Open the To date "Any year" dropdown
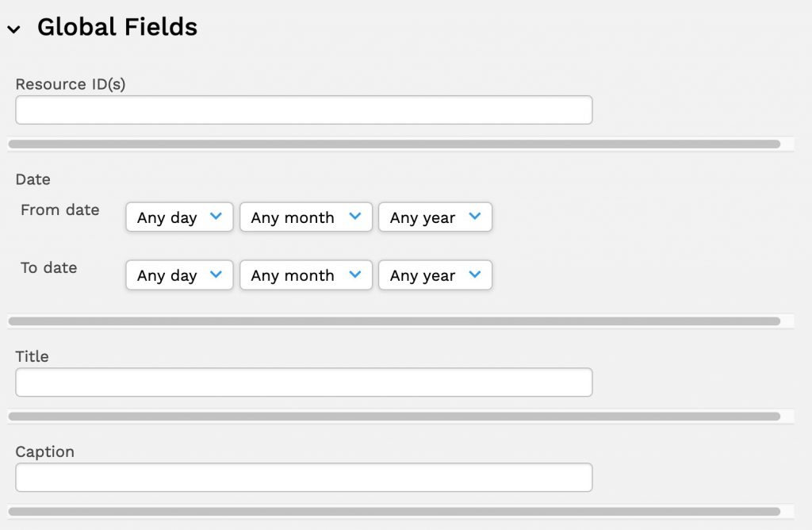812x530 pixels. coord(435,275)
